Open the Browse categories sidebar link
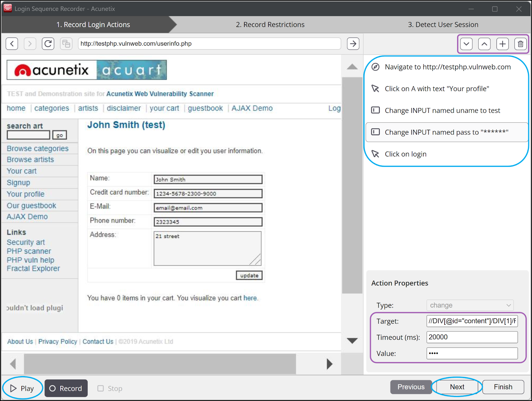 coord(38,148)
